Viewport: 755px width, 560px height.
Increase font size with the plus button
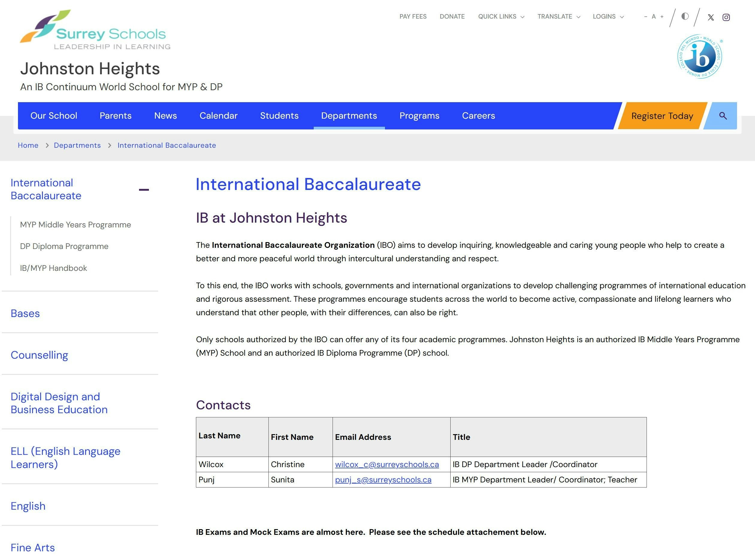(x=662, y=16)
